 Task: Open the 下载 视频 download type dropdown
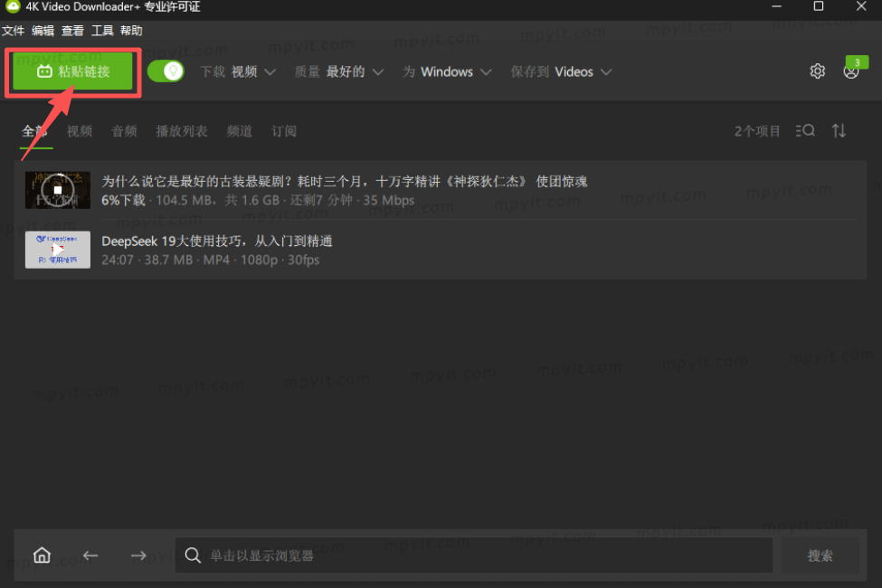pyautogui.click(x=238, y=72)
